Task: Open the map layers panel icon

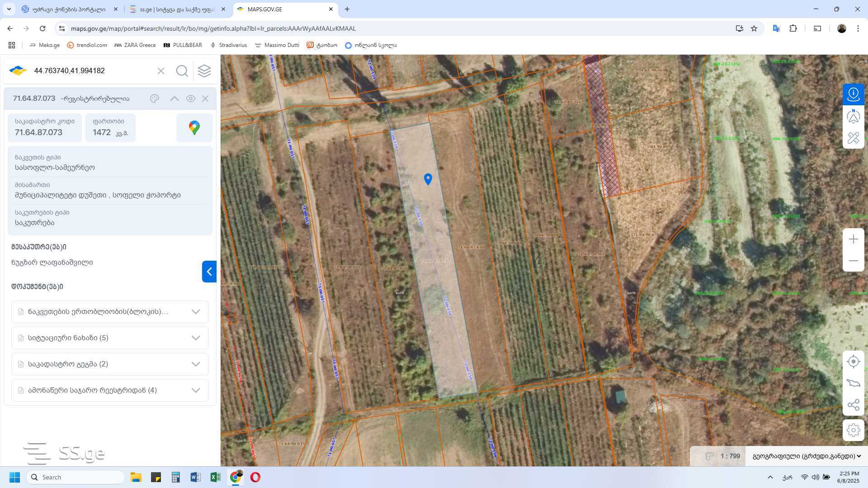Action: click(204, 71)
